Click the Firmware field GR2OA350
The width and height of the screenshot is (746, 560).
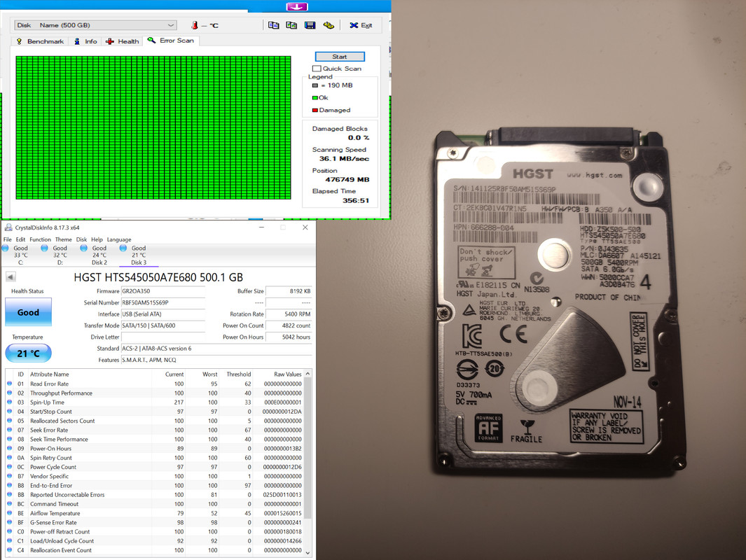click(x=163, y=291)
